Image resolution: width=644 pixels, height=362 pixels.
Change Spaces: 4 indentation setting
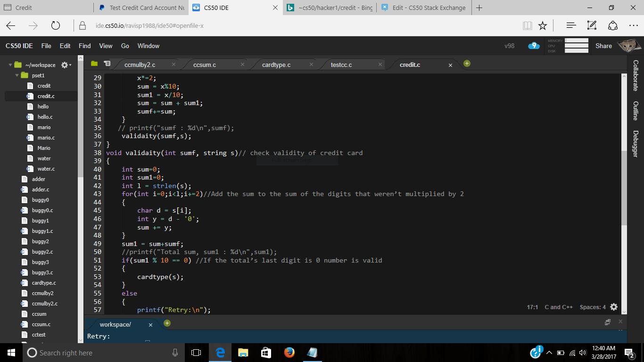click(593, 307)
